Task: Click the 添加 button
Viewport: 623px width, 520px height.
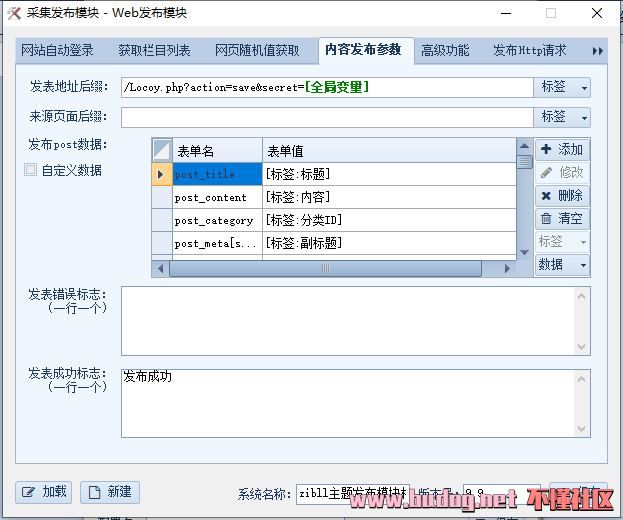Action: click(562, 149)
